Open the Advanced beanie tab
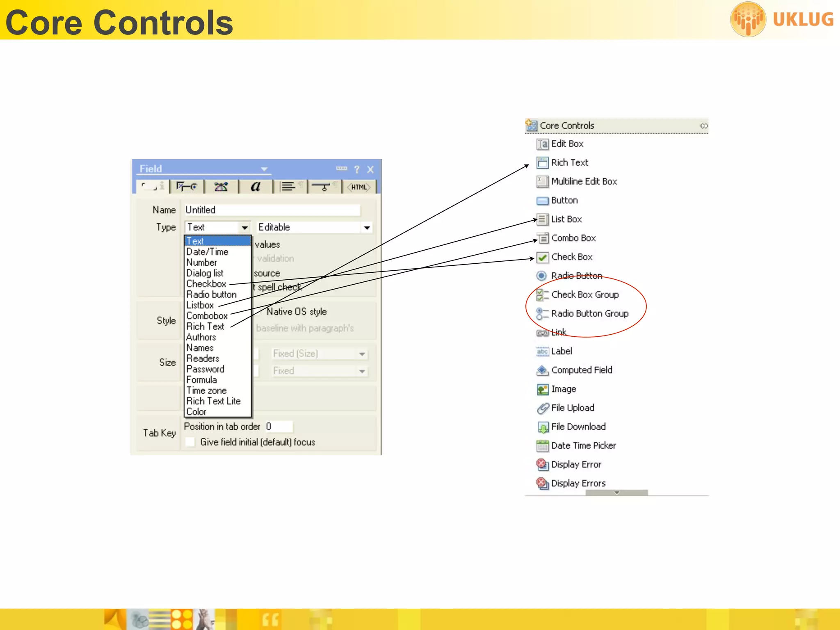840x630 pixels. pos(221,187)
